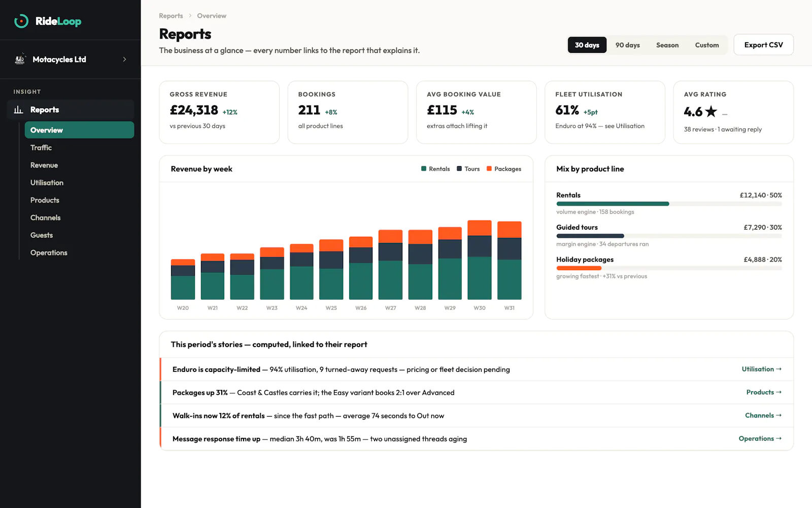Select the 30 days period
The height and width of the screenshot is (508, 812).
pyautogui.click(x=587, y=45)
